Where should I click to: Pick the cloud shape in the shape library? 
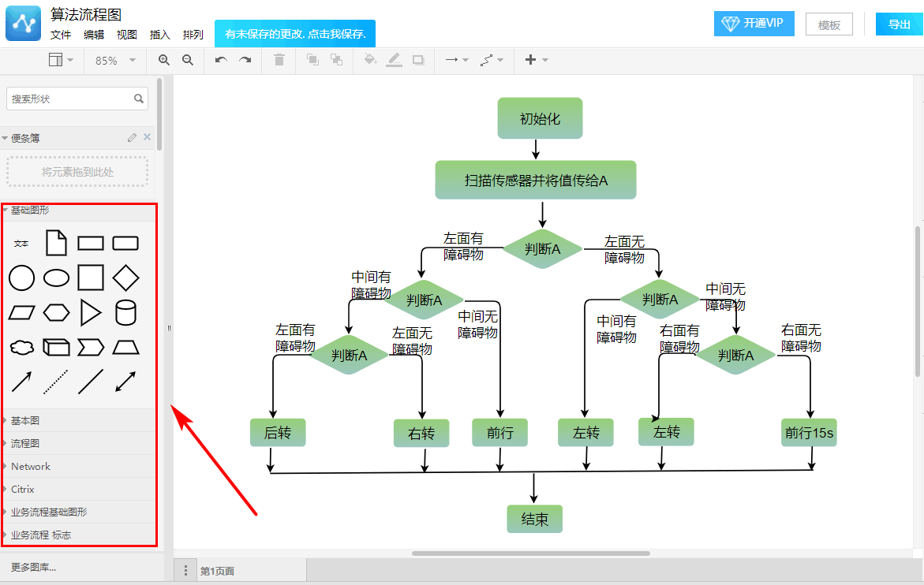point(21,347)
